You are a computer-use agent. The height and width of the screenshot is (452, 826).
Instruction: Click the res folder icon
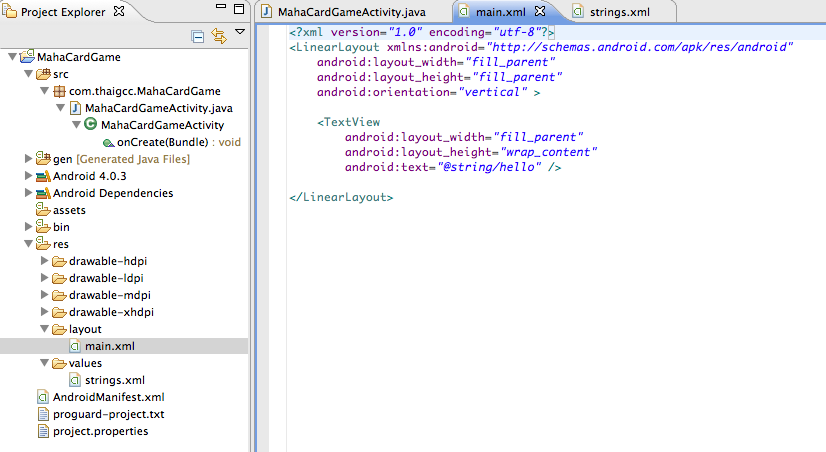coord(43,243)
